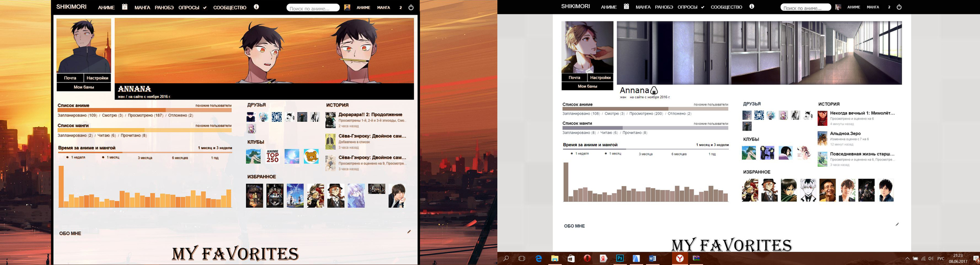Open Photoshop from the Windows taskbar
This screenshot has height=265, width=980.
[620, 258]
